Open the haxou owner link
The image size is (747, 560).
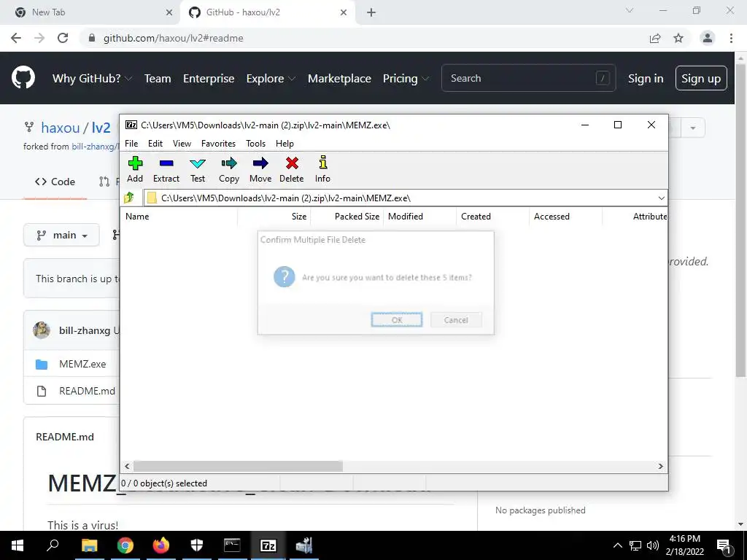click(x=61, y=128)
